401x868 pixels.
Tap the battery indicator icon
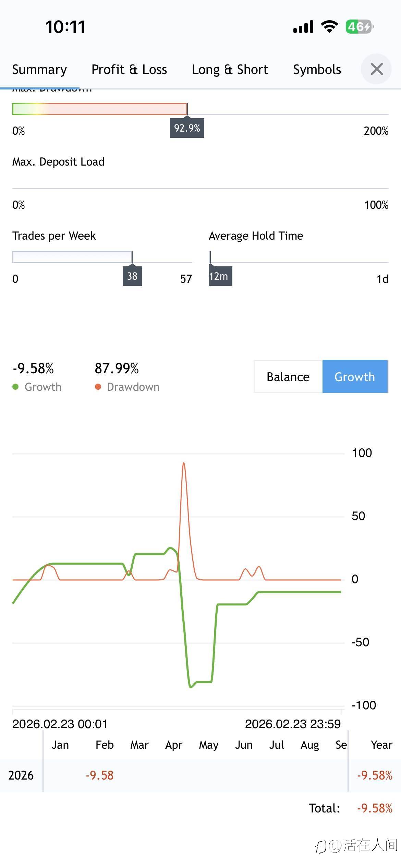[359, 26]
